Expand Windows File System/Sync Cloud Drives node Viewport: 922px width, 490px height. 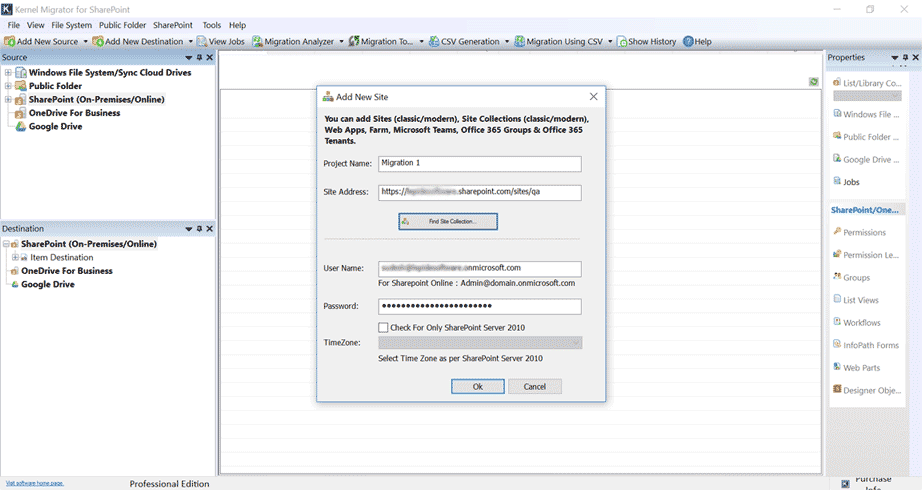tap(8, 73)
